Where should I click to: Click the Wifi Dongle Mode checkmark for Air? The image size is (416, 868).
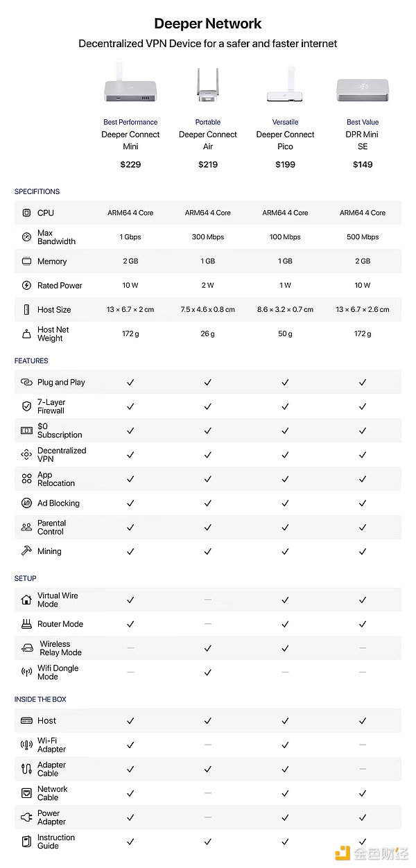coord(208,672)
